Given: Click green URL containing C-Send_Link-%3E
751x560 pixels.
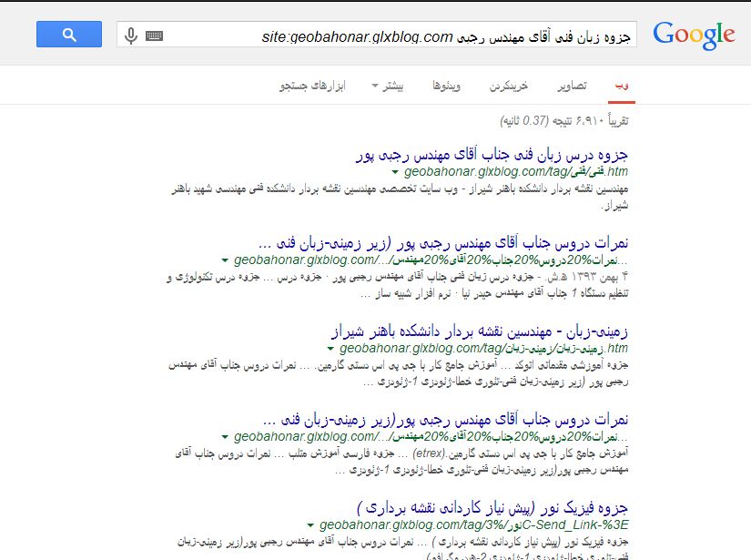Looking at the screenshot, I should 474,525.
